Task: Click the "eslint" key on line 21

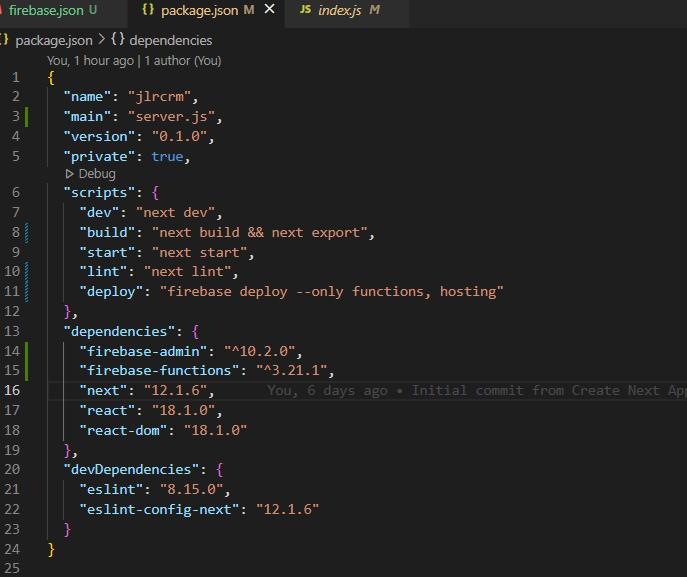Action: [111, 490]
